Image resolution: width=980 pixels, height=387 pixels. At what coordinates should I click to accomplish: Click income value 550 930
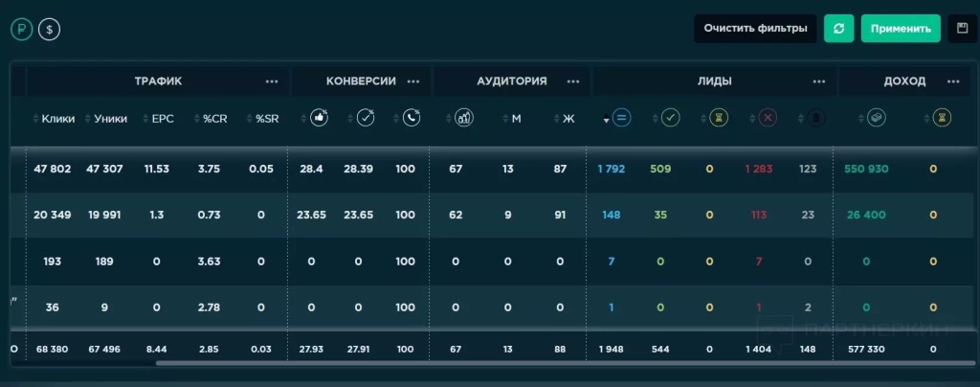coord(866,169)
